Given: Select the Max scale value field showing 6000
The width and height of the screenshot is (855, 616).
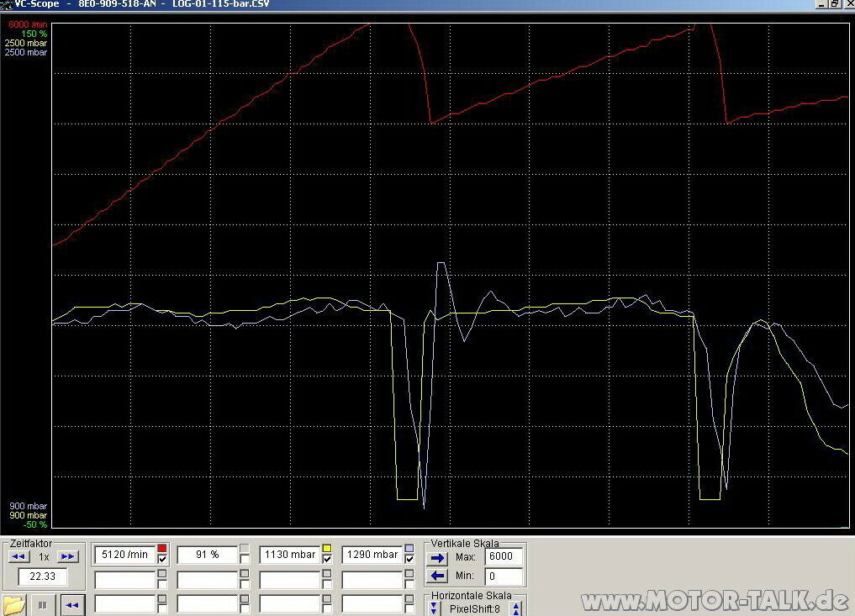Looking at the screenshot, I should 504,556.
